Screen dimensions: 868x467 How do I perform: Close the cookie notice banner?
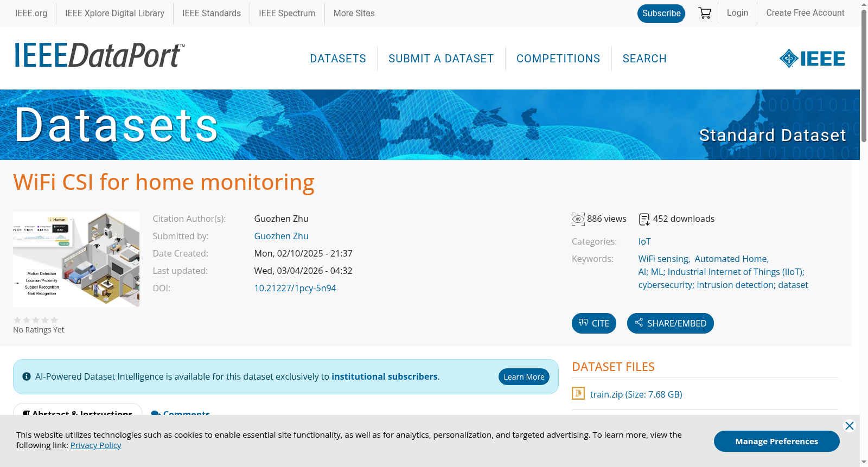coord(850,426)
